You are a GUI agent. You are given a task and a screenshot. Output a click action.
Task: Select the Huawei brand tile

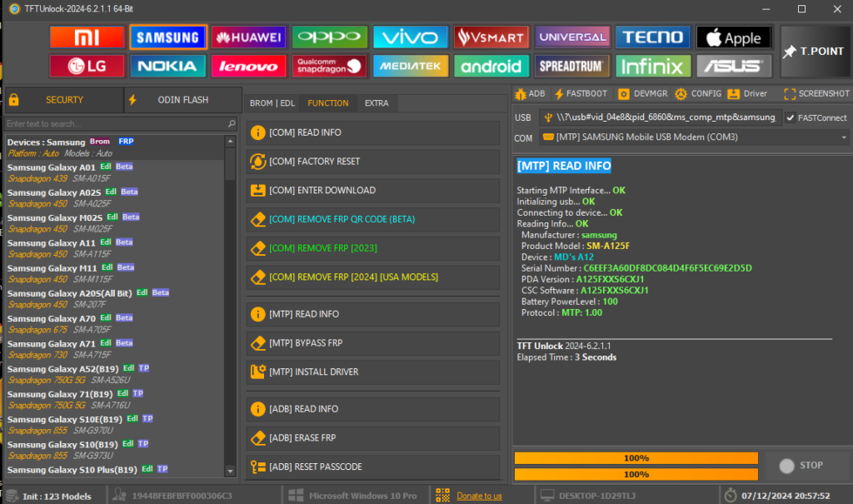click(248, 37)
